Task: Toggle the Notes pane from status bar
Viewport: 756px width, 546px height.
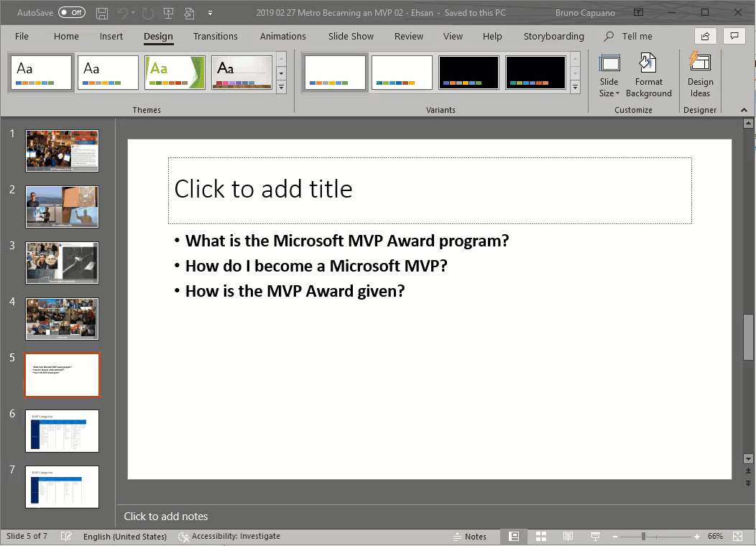Action: (x=473, y=536)
